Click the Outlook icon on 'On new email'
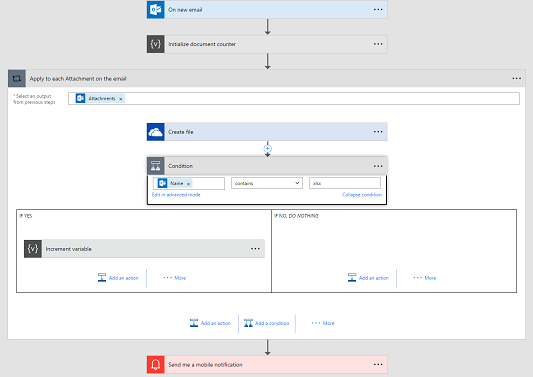 [x=156, y=10]
